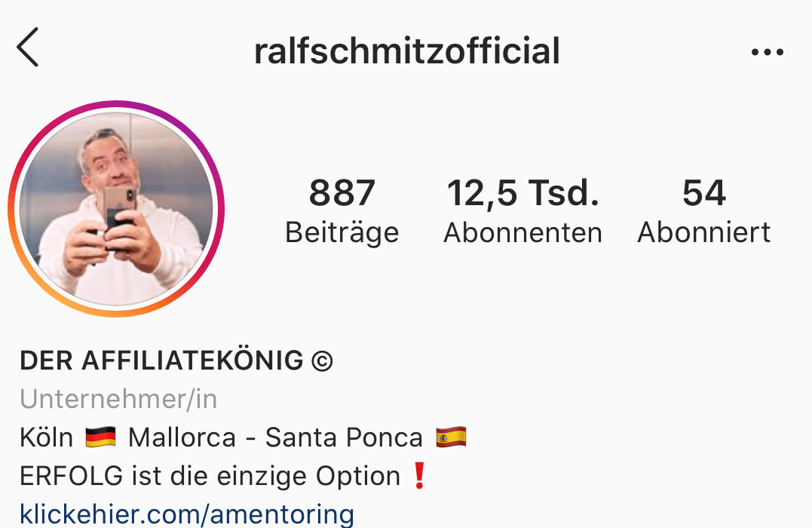Open the 887 posts count
812x528 pixels.
click(x=342, y=193)
